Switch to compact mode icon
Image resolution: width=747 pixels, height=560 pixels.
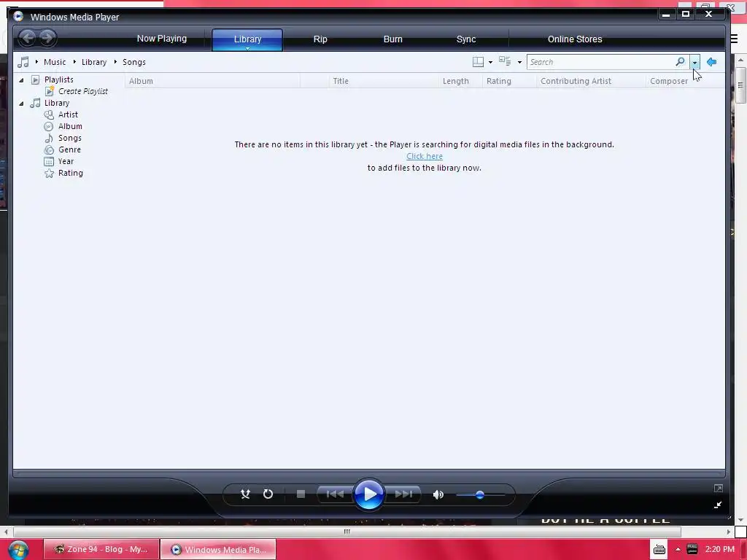(718, 505)
